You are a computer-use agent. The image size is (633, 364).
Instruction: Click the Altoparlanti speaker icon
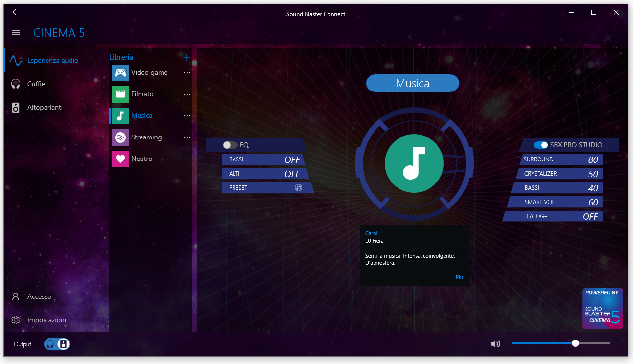click(16, 107)
